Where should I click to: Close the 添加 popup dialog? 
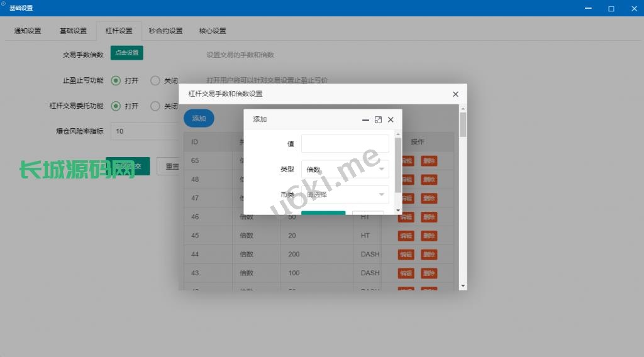pyautogui.click(x=391, y=119)
